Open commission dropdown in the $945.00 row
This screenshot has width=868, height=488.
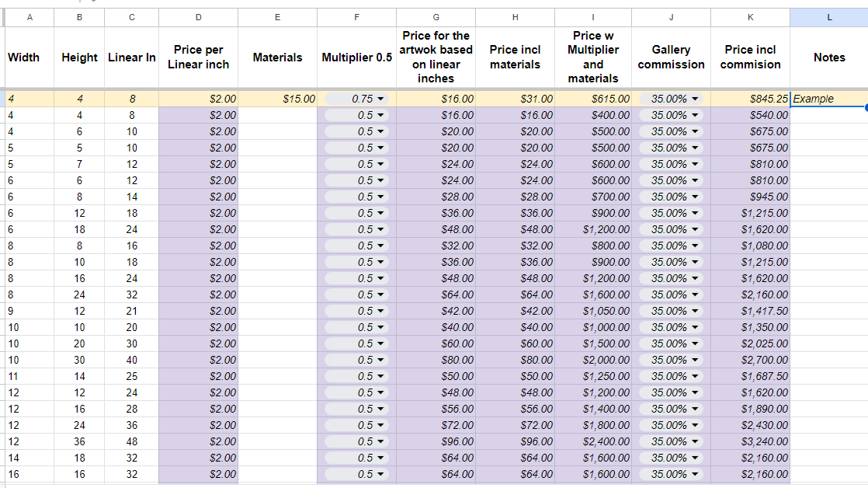pos(671,197)
